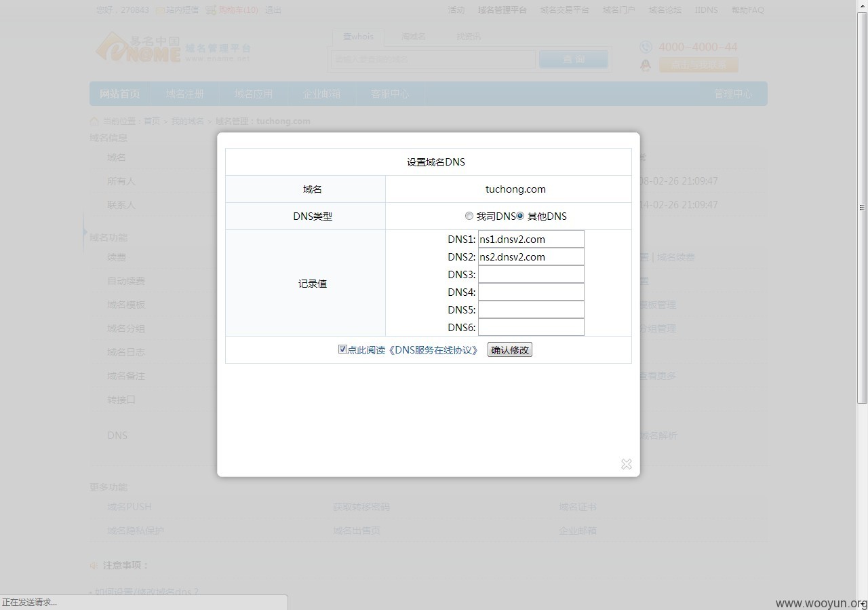
Task: Click the page's vertical scrollbar thumb
Action: tap(862, 208)
